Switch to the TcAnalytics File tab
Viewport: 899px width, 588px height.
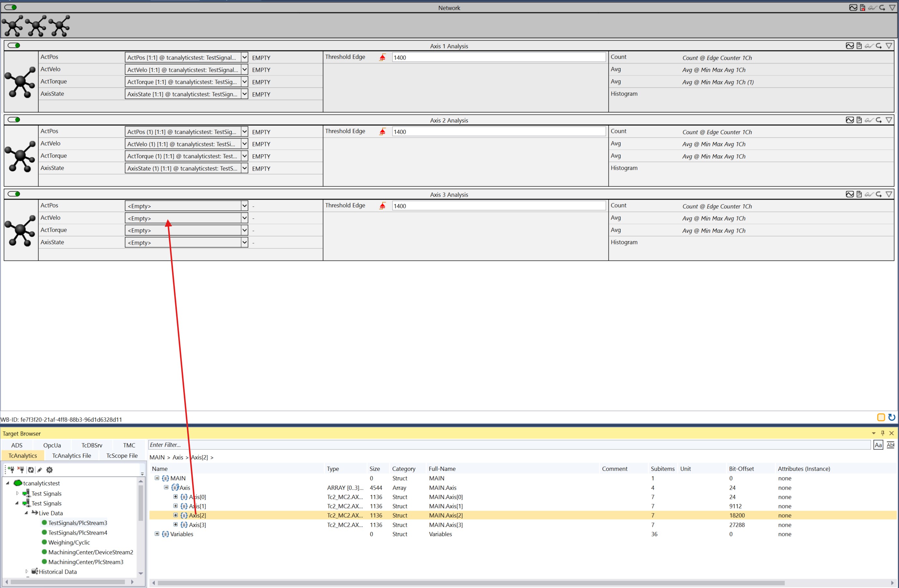point(71,455)
